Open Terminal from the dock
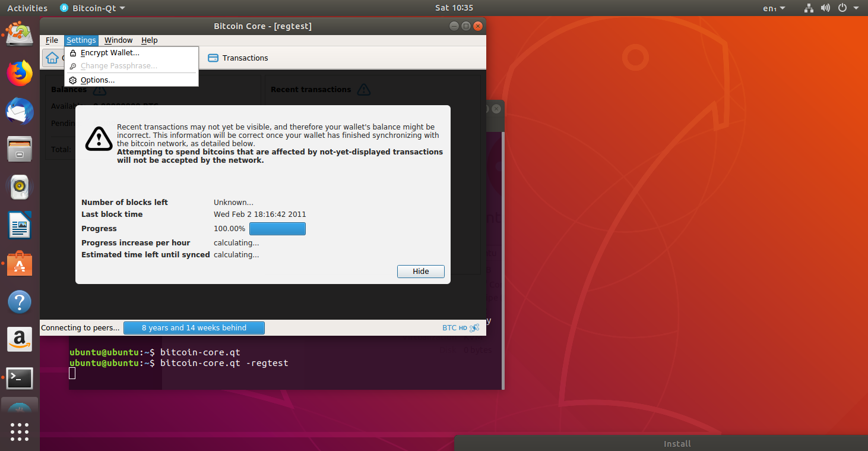The height and width of the screenshot is (451, 868). (20, 378)
